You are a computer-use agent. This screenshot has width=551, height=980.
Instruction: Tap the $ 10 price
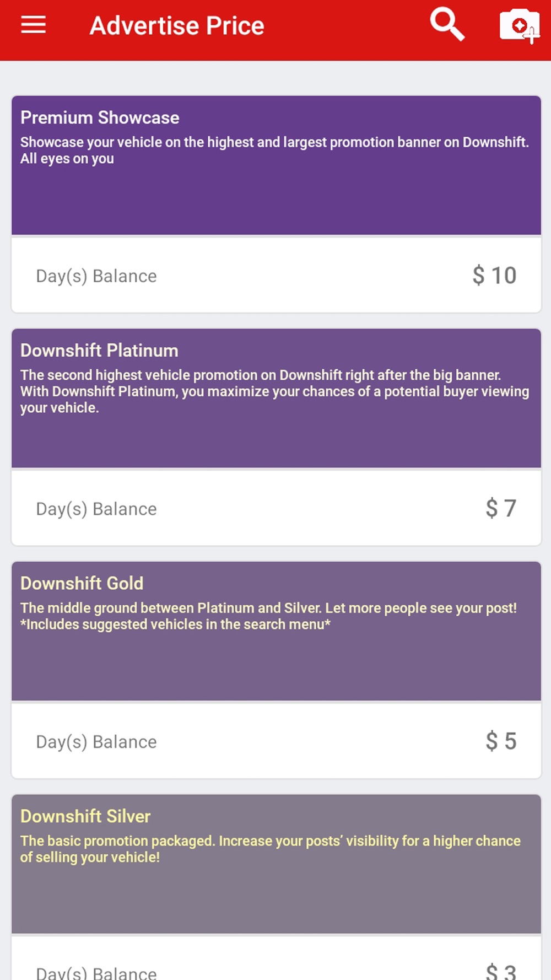point(494,276)
